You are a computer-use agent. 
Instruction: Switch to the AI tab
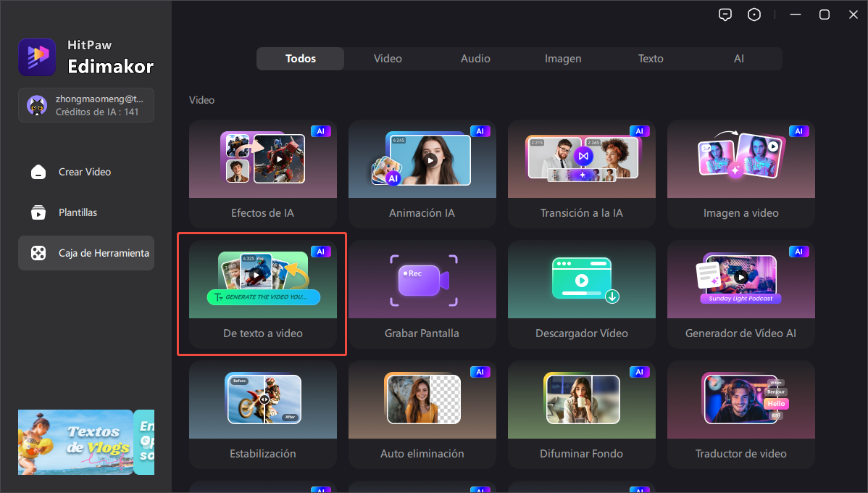(x=738, y=59)
